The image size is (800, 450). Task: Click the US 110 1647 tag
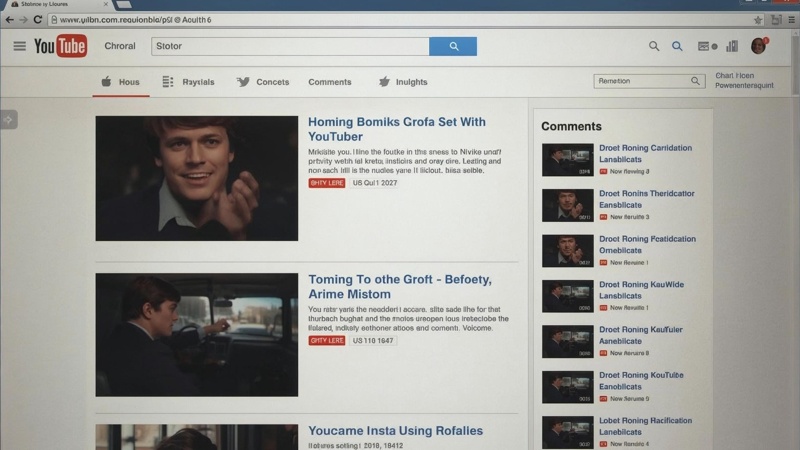tap(373, 340)
